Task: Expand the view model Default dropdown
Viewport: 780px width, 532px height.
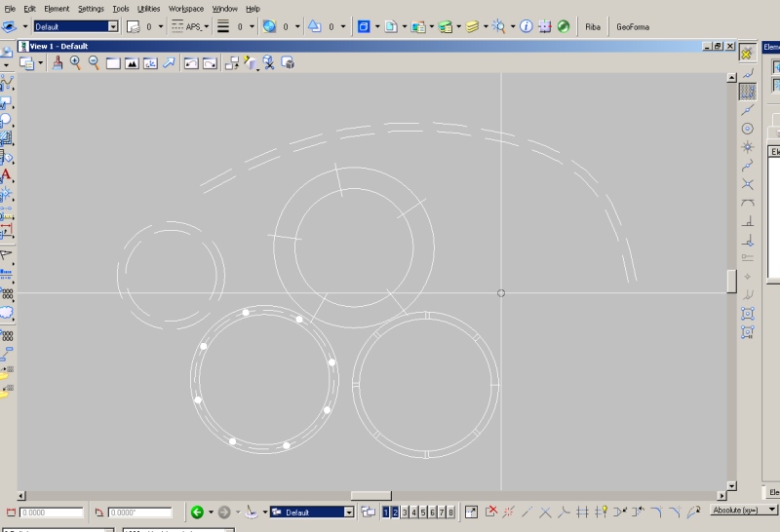Action: 349,513
